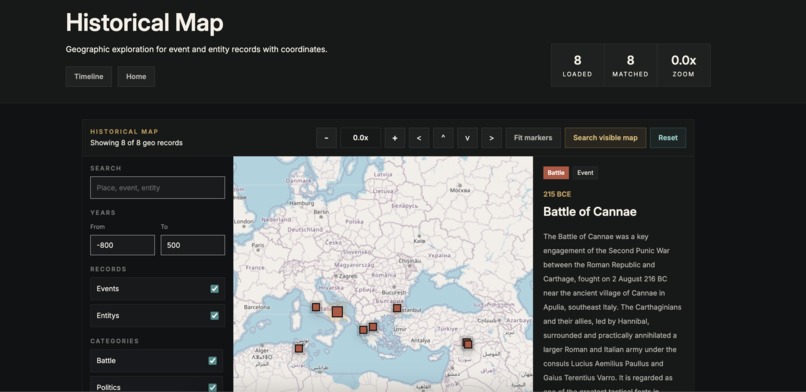The height and width of the screenshot is (392, 806).
Task: Focus the Place, event, entity search field
Action: point(157,188)
